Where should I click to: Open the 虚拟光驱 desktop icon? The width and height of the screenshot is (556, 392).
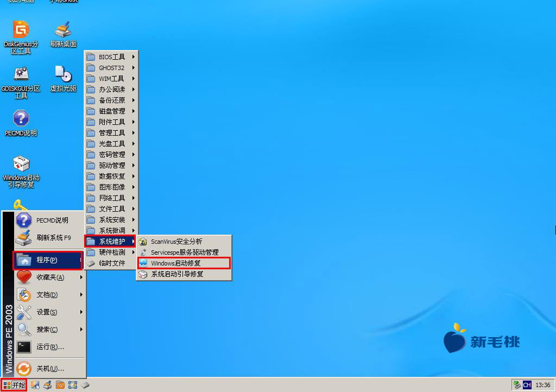tap(63, 79)
